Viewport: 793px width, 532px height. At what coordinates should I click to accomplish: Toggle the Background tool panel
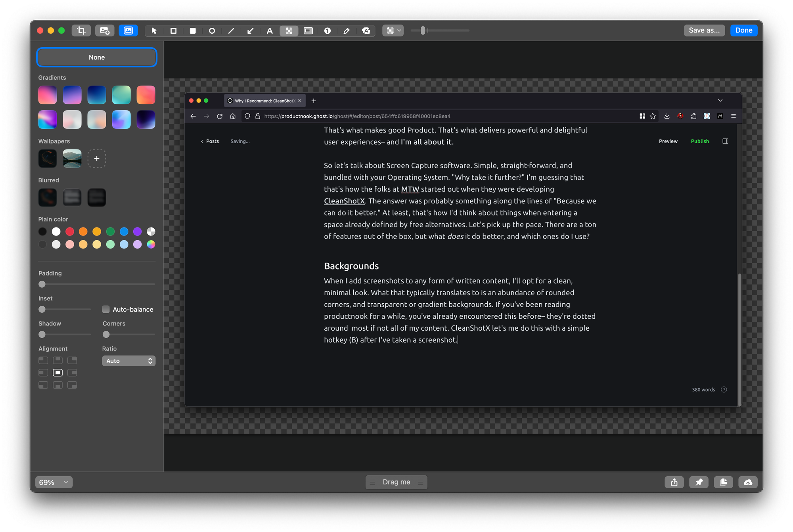click(128, 31)
